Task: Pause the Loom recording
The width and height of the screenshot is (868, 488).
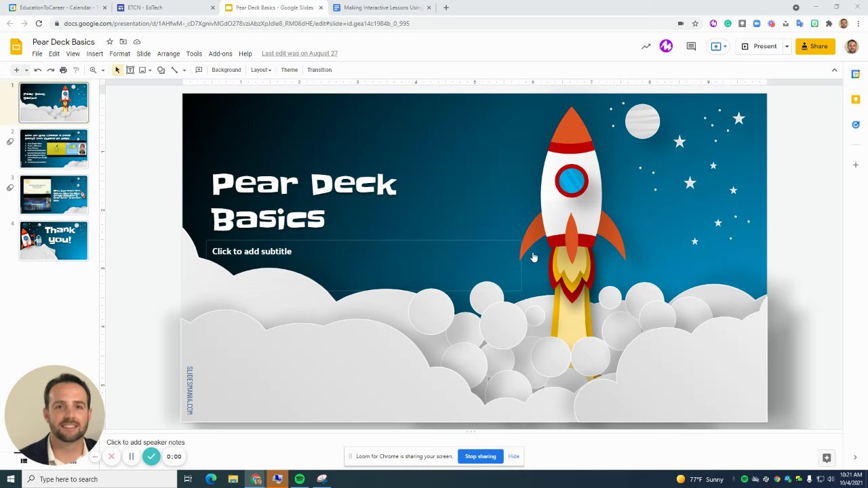Action: [x=132, y=457]
